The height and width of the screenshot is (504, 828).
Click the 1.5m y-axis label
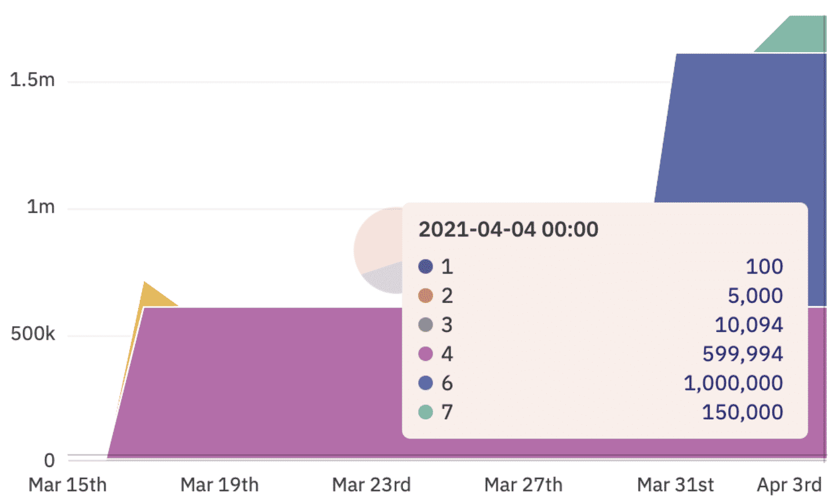32,79
